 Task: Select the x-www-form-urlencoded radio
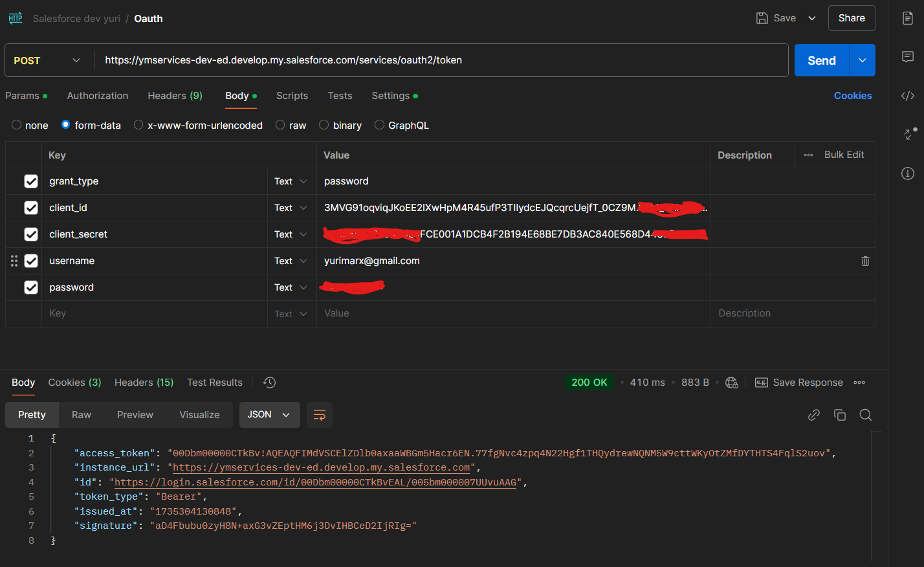[138, 125]
